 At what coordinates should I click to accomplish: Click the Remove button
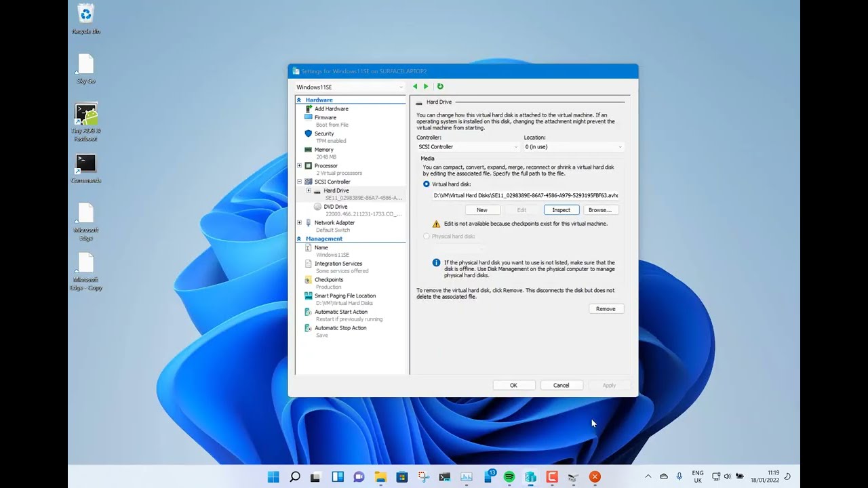pos(606,309)
